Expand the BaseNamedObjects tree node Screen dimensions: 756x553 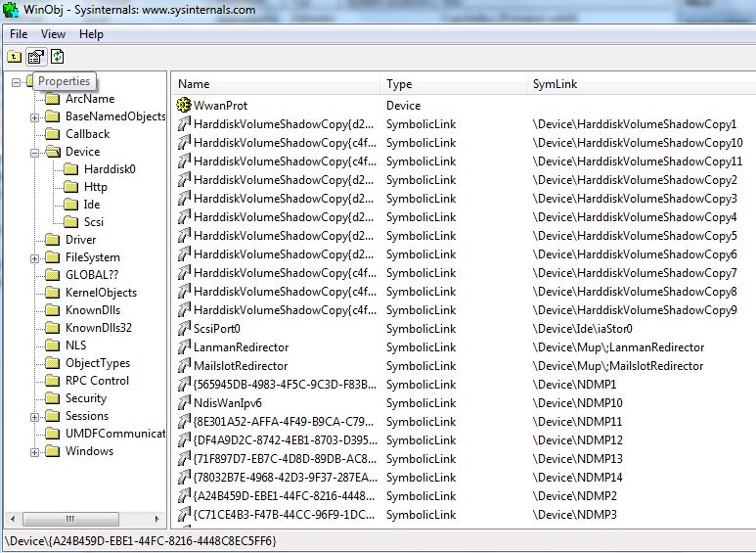(34, 117)
